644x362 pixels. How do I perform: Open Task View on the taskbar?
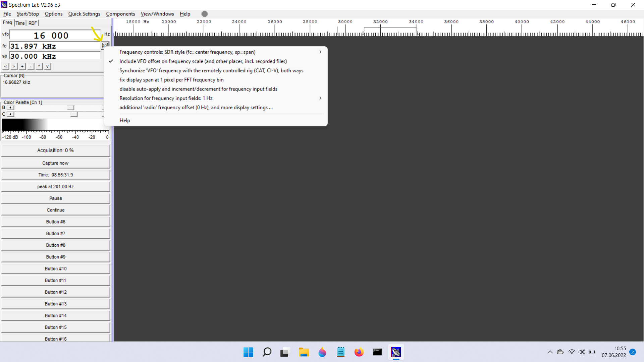pyautogui.click(x=285, y=352)
